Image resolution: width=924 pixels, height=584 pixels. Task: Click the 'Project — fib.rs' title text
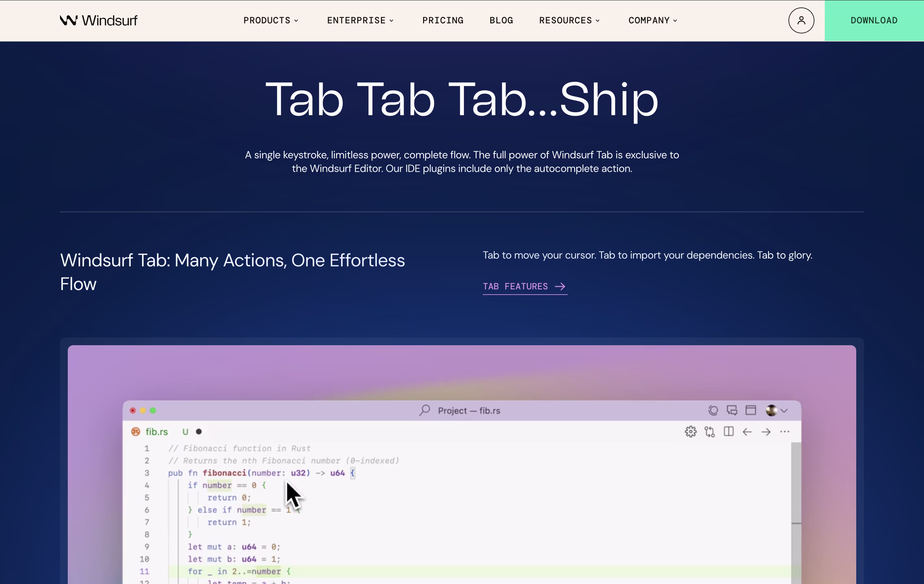469,410
